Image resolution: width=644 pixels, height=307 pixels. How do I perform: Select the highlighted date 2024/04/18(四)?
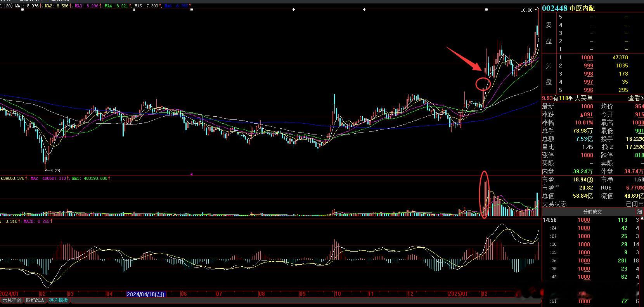click(146, 294)
